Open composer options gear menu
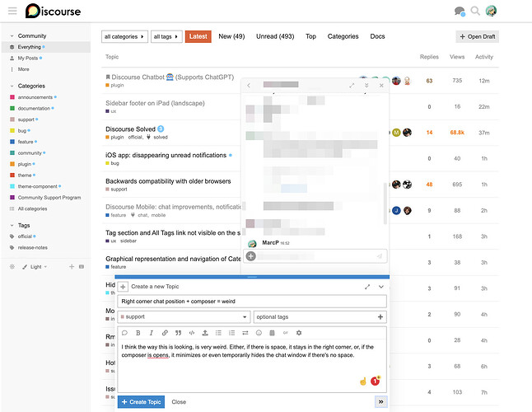 [x=299, y=333]
